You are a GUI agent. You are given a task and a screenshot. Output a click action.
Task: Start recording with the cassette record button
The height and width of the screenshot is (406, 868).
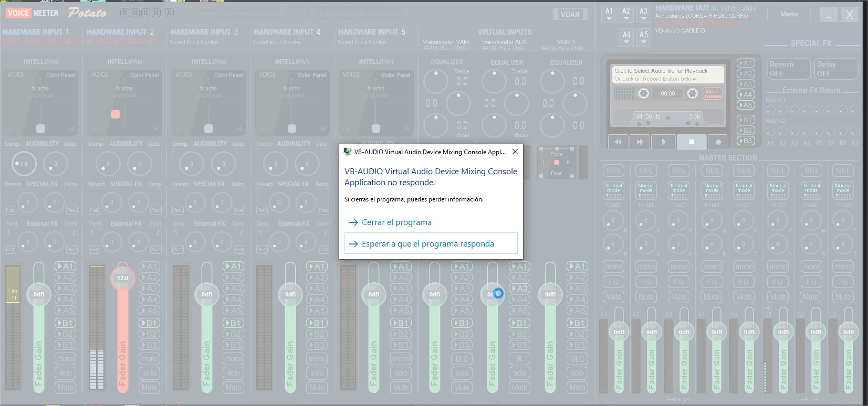coord(718,142)
